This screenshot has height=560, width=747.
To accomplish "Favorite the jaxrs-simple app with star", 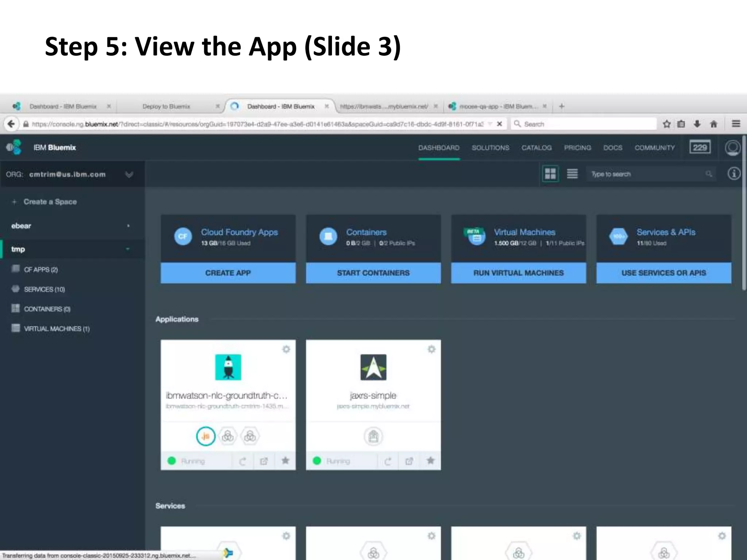I will point(430,461).
